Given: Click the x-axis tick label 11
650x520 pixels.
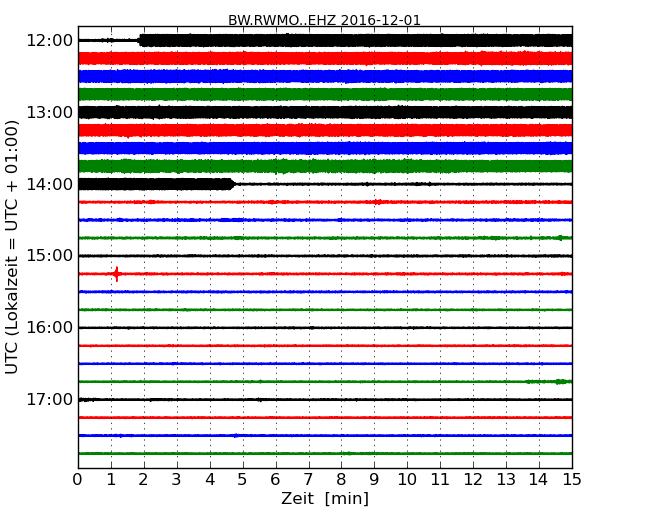Looking at the screenshot, I should 440,480.
